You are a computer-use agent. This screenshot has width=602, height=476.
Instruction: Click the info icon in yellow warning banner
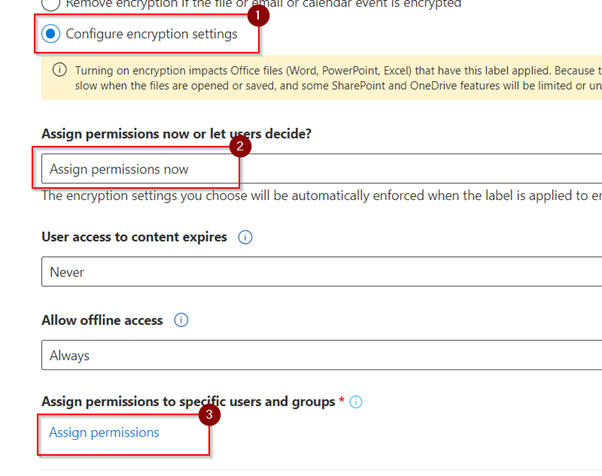[x=60, y=70]
